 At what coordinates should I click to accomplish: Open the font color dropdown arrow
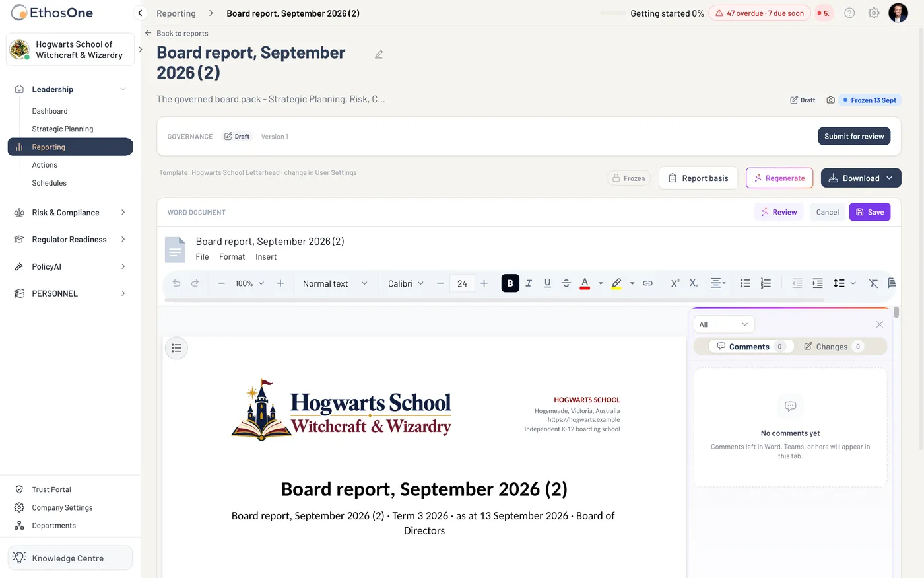(601, 283)
